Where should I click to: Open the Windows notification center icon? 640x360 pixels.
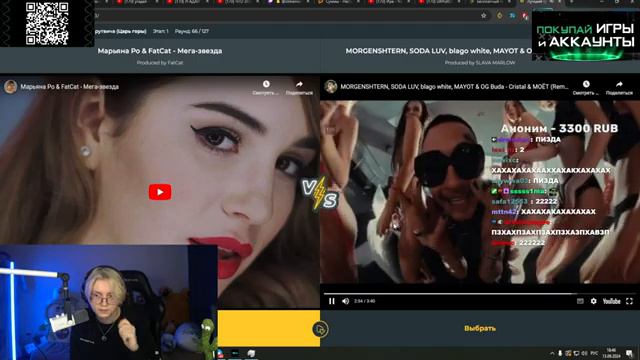click(x=630, y=353)
